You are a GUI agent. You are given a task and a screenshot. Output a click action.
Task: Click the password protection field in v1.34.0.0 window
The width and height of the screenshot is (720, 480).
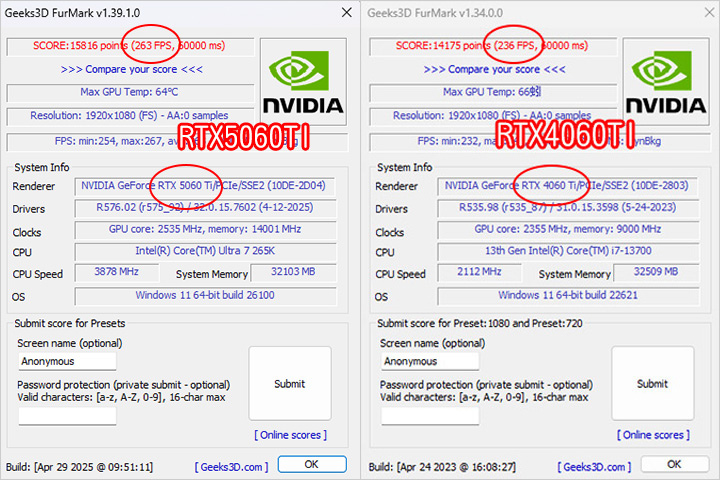coord(430,416)
